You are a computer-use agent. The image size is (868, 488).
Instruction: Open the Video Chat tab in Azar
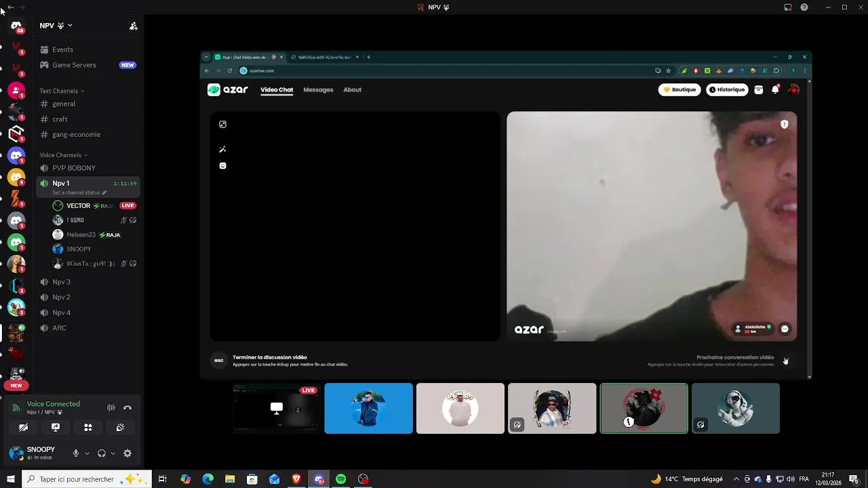(x=277, y=89)
